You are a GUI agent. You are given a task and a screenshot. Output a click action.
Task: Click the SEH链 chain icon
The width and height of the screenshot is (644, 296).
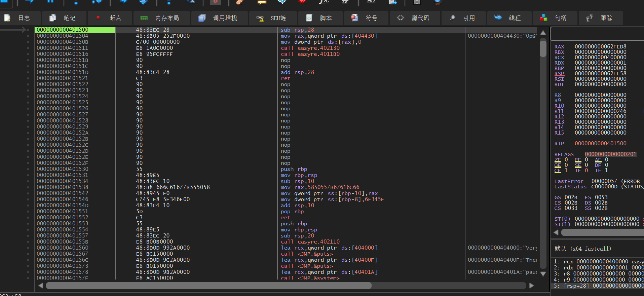coord(260,18)
